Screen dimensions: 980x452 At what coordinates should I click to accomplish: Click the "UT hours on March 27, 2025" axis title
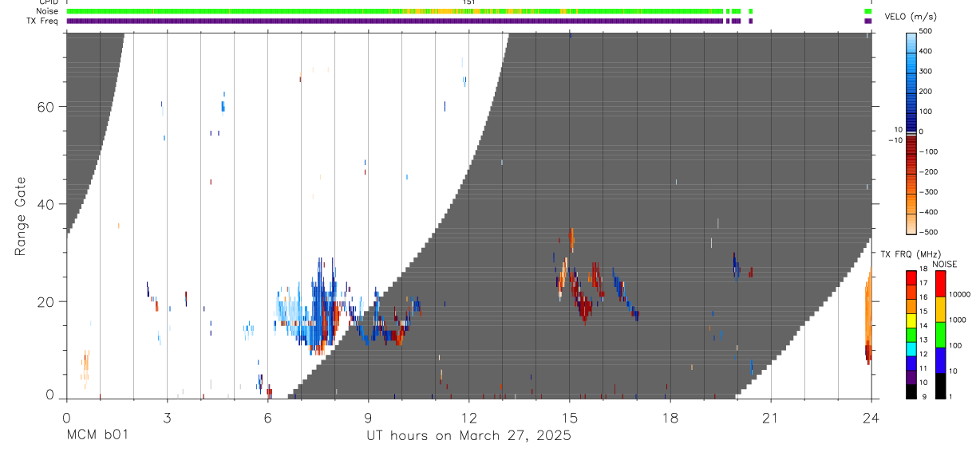[x=468, y=436]
